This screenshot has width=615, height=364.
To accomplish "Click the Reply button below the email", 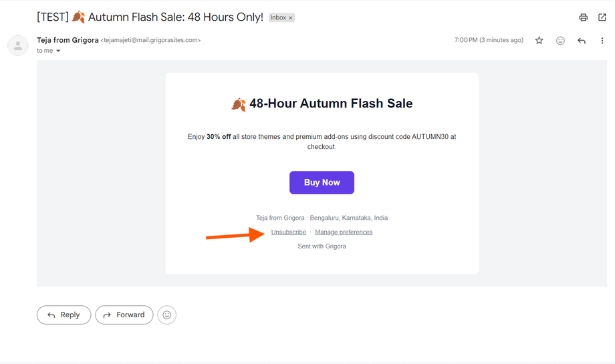I will [64, 315].
